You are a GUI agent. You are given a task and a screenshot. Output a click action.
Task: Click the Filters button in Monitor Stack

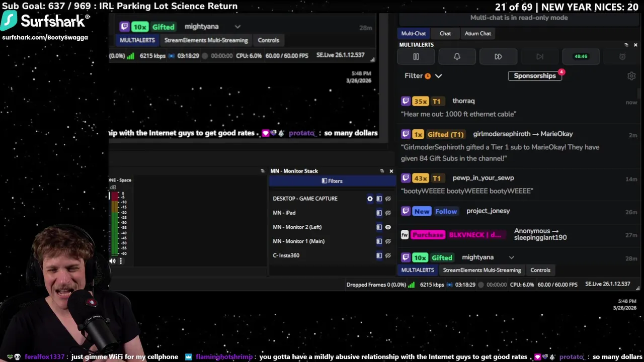point(332,181)
